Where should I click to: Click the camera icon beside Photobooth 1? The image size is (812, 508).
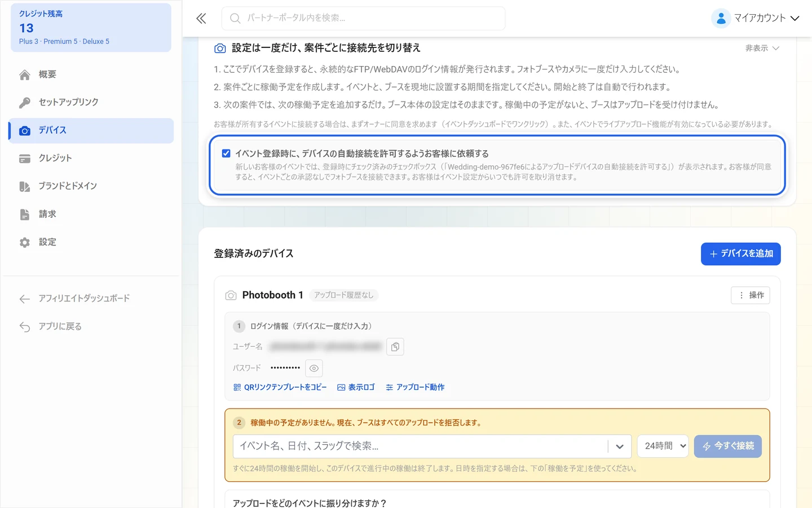[x=231, y=295]
